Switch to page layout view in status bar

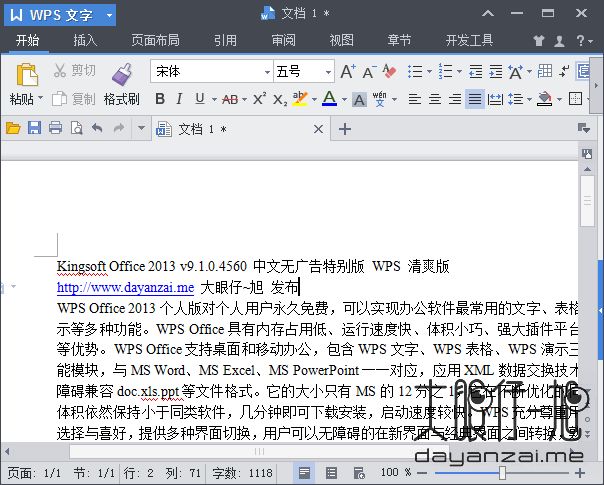click(304, 473)
